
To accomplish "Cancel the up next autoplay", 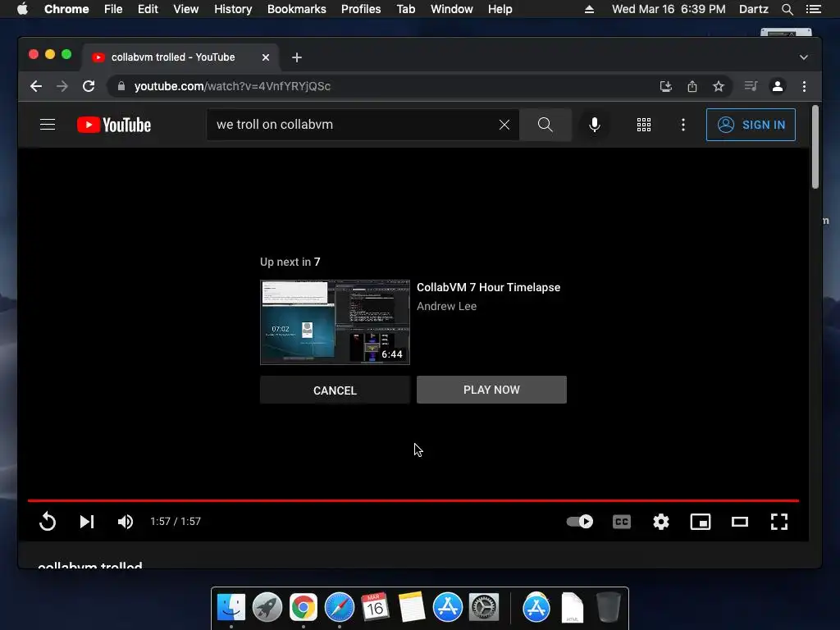I will [335, 390].
